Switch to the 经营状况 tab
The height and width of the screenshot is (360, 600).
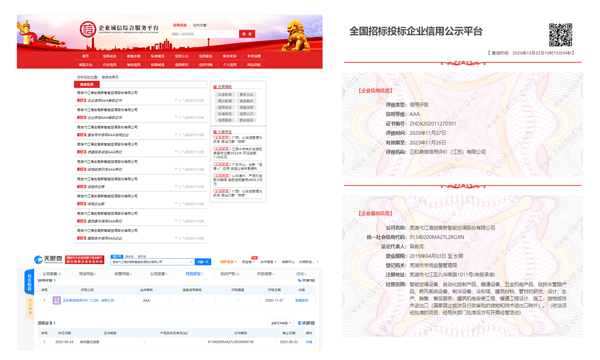(194, 274)
